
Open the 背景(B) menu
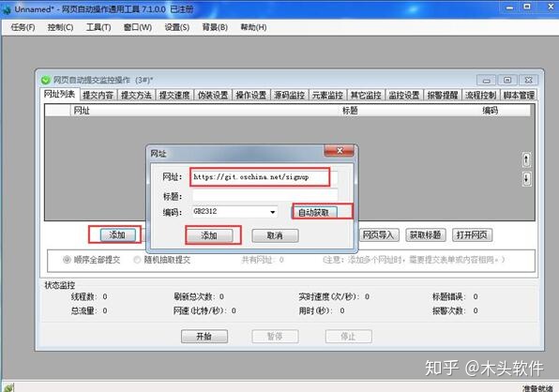point(215,27)
